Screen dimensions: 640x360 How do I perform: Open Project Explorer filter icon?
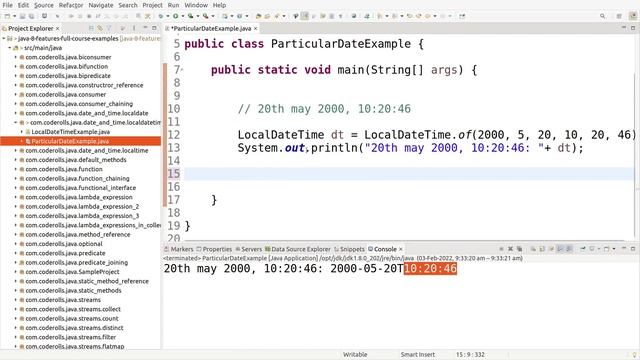point(109,28)
